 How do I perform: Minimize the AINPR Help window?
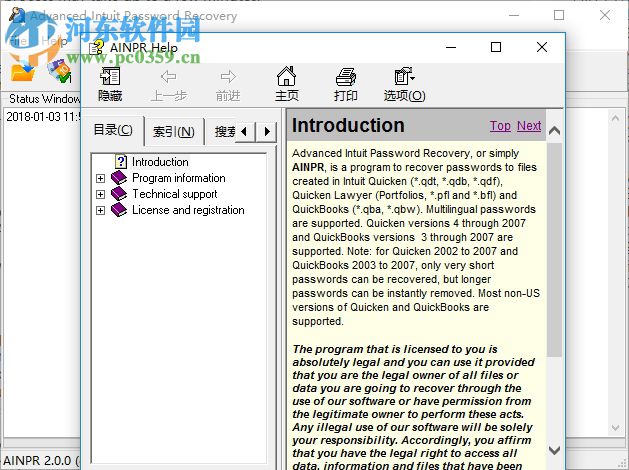click(451, 47)
